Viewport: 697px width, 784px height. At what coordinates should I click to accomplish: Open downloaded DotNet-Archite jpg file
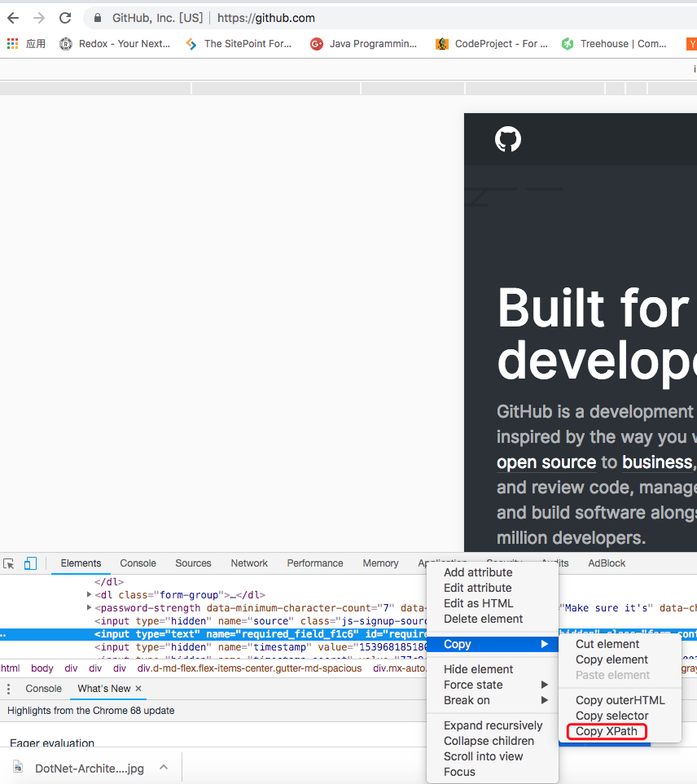point(90,769)
